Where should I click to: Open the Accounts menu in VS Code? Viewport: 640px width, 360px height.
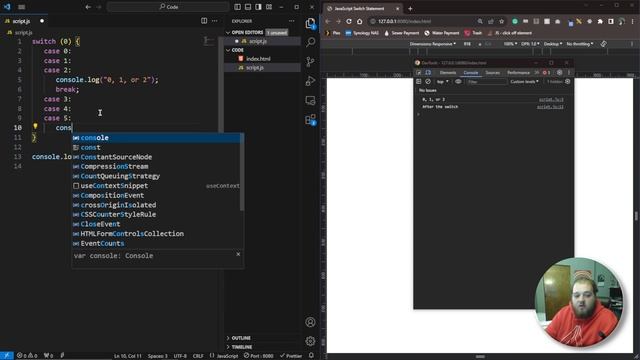(310, 322)
